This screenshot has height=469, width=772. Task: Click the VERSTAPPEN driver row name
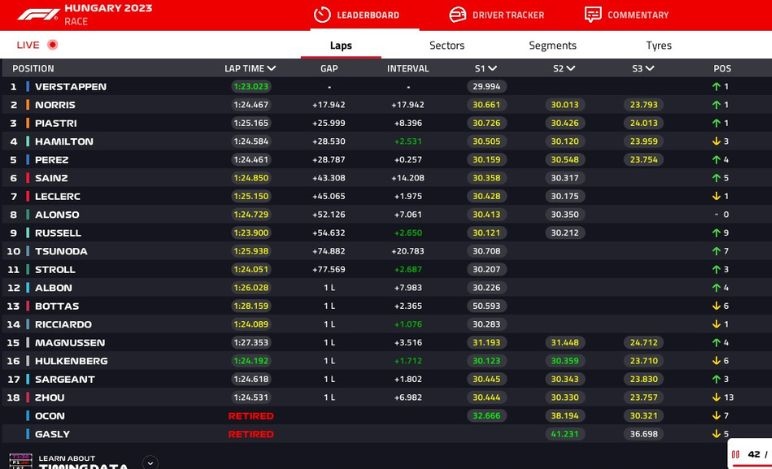point(70,87)
